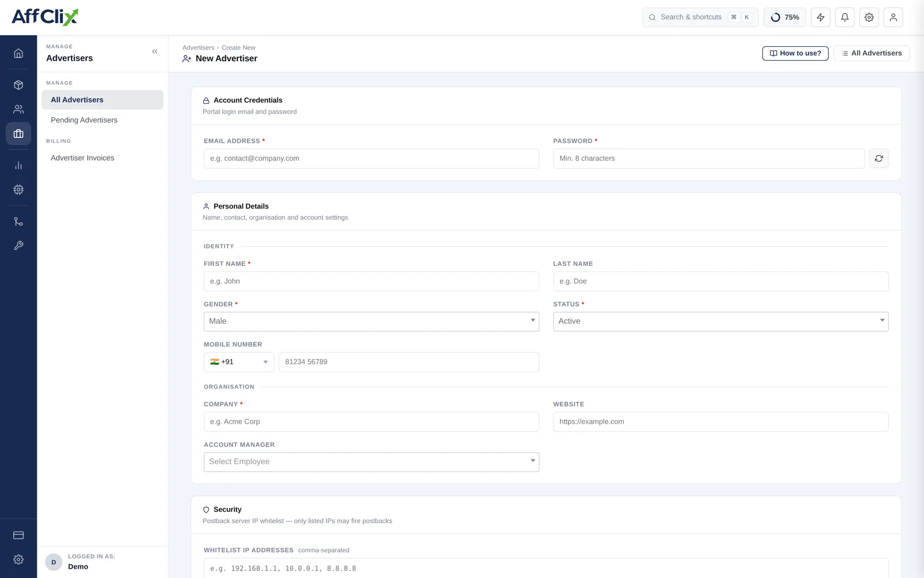This screenshot has height=578, width=924.
Task: Open the Home dashboard sidebar icon
Action: [x=18, y=53]
